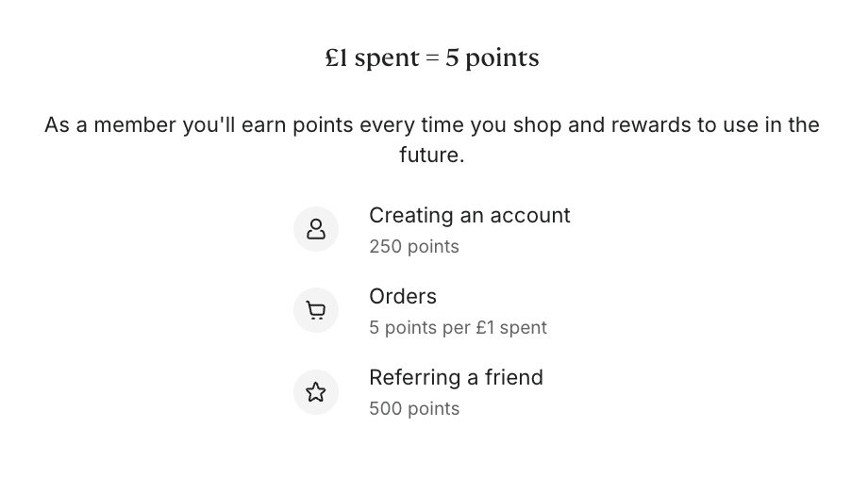Click the word 'member' in the description

coord(135,125)
